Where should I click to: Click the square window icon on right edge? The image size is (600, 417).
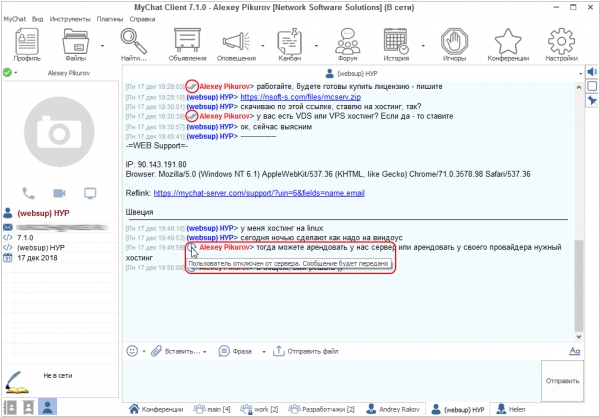[x=592, y=86]
